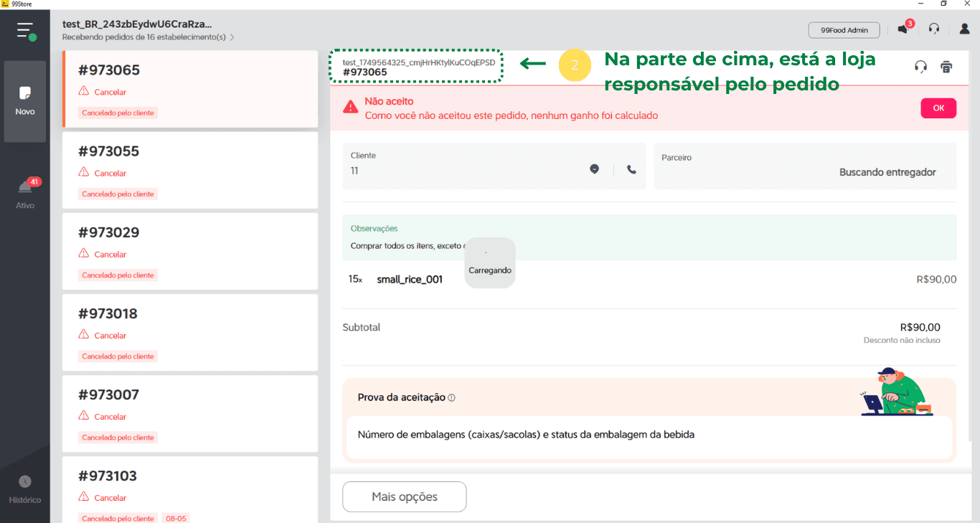The height and width of the screenshot is (523, 980).
Task: Click the 99Food Admin button
Action: click(844, 30)
